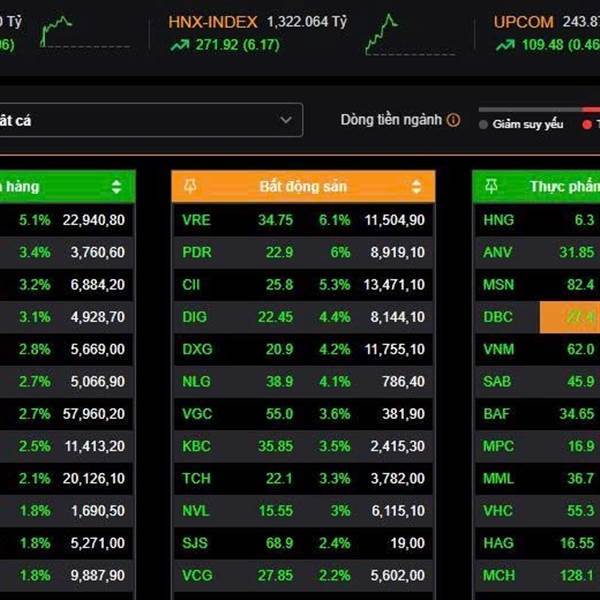
Task: Click the pin icon in Bất động sản header
Action: coord(190,186)
